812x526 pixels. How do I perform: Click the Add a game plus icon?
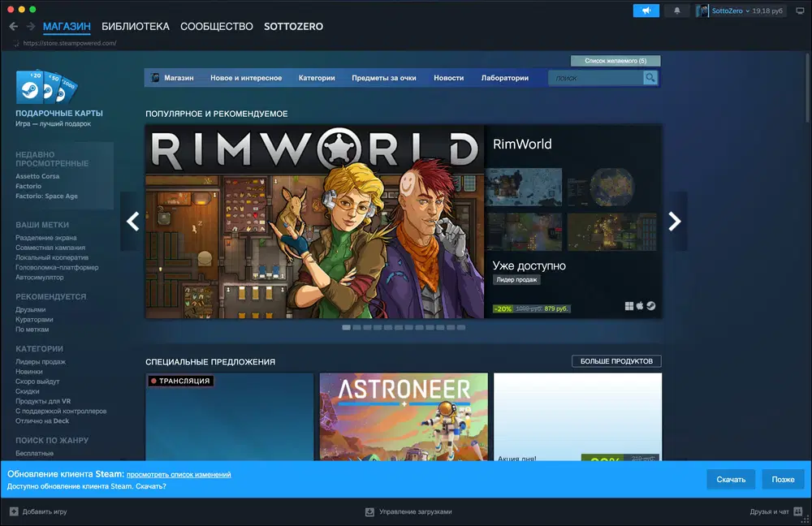pos(14,511)
